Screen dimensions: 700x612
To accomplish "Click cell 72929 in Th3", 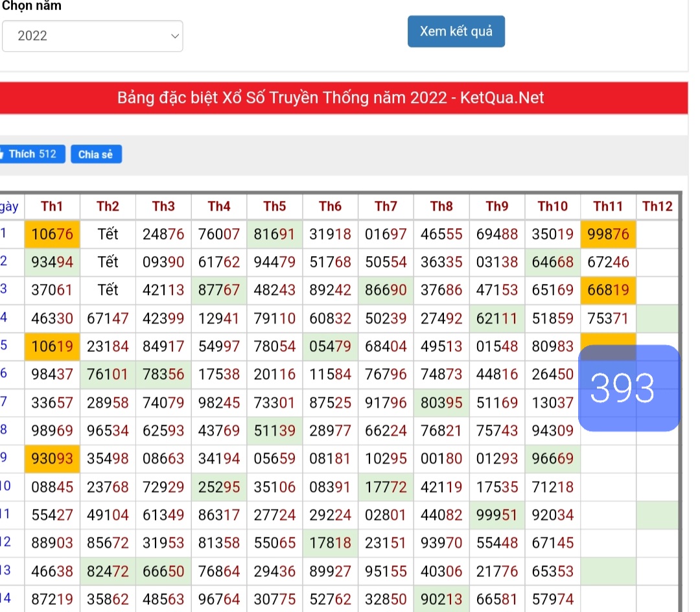I will [x=163, y=487].
